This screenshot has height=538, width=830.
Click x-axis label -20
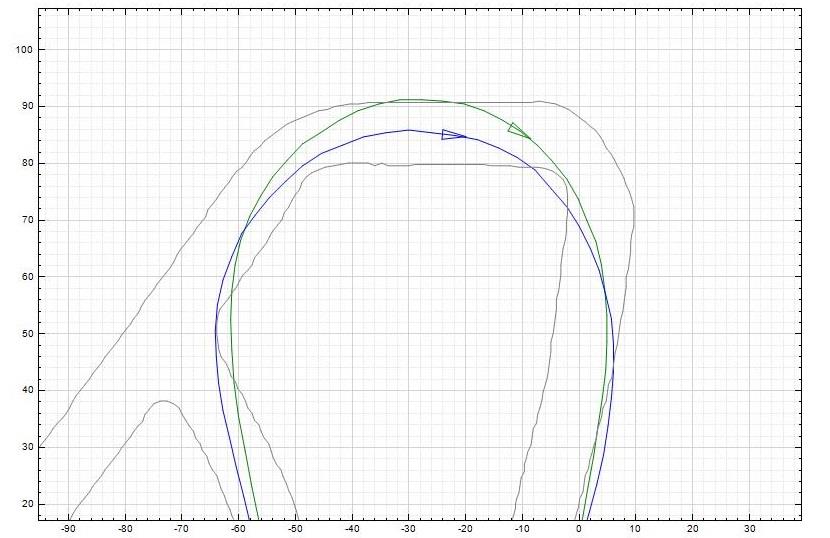465,529
